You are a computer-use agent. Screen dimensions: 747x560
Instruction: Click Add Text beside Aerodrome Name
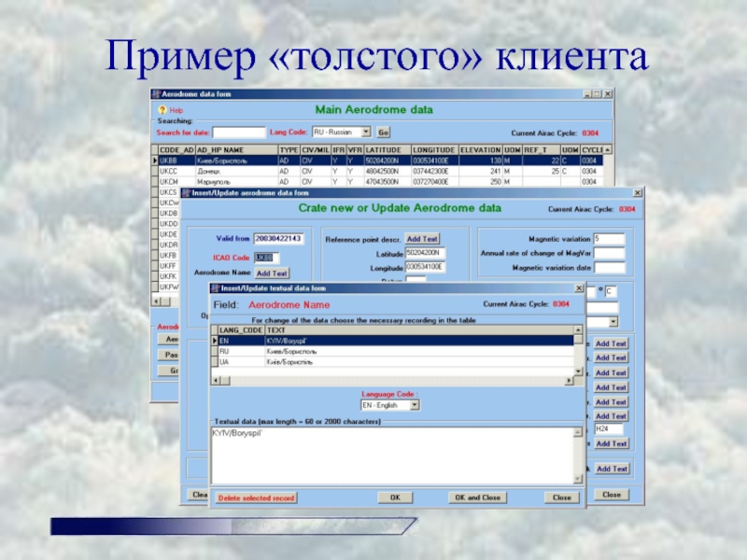272,273
